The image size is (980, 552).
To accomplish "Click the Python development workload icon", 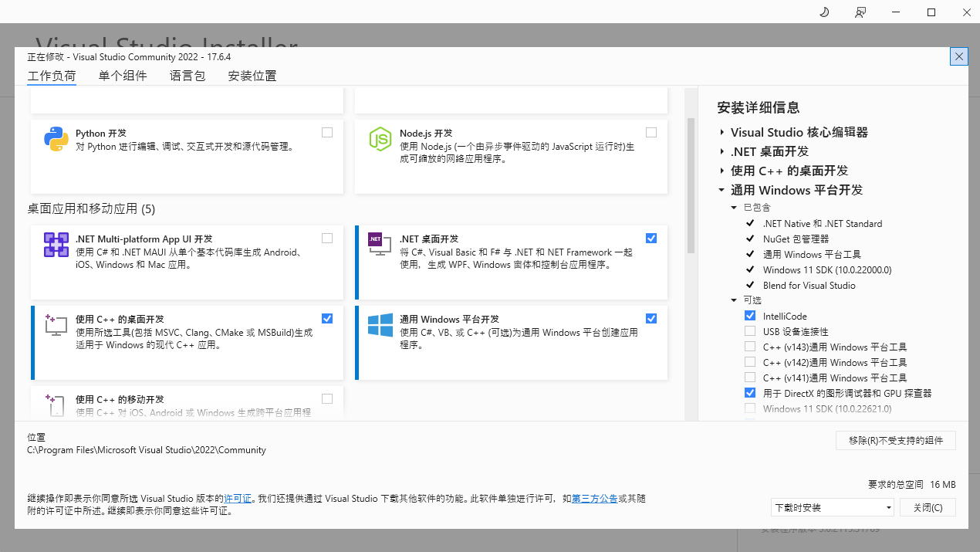I will tap(56, 139).
